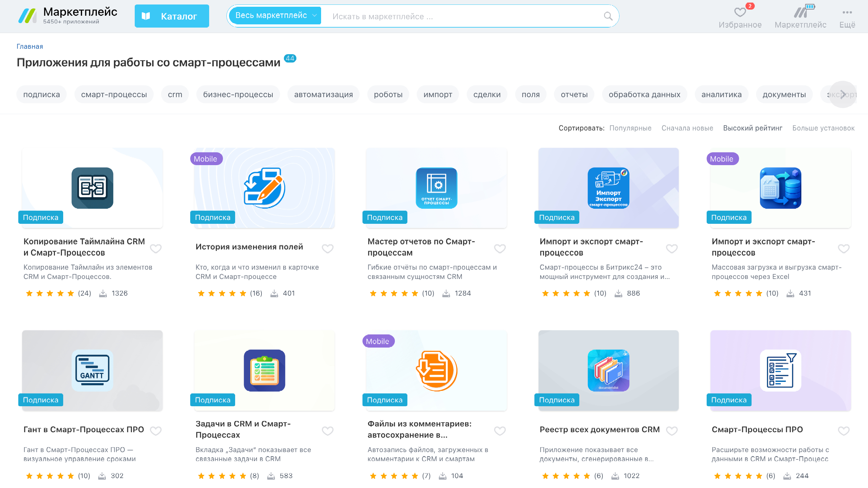Toggle favorite heart for Гант в Смарт-Процессах ПРО
This screenshot has width=868, height=488.
pos(156,430)
